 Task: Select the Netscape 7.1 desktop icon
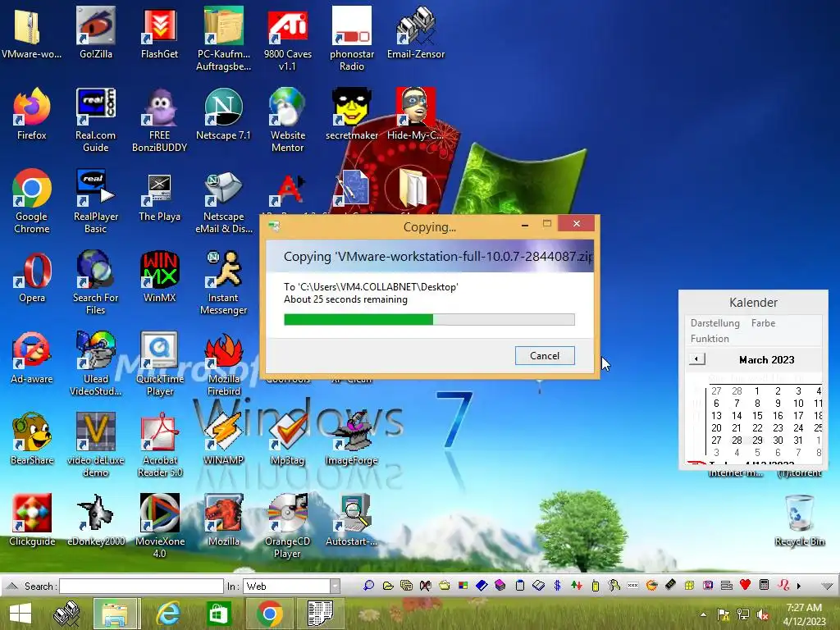pos(223,114)
